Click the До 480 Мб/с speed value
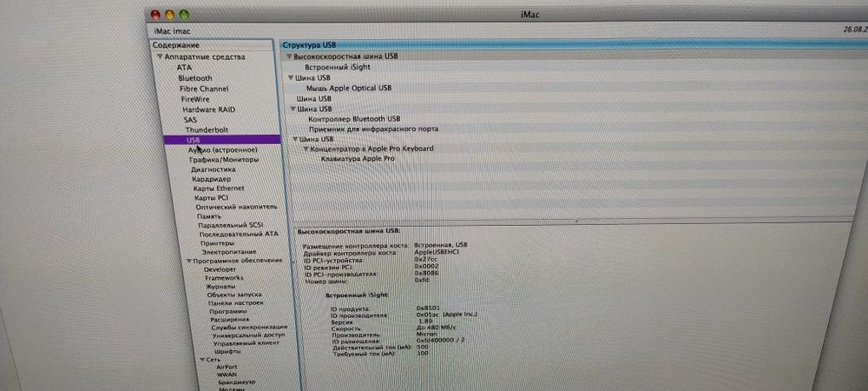868x391 pixels. pos(436,328)
